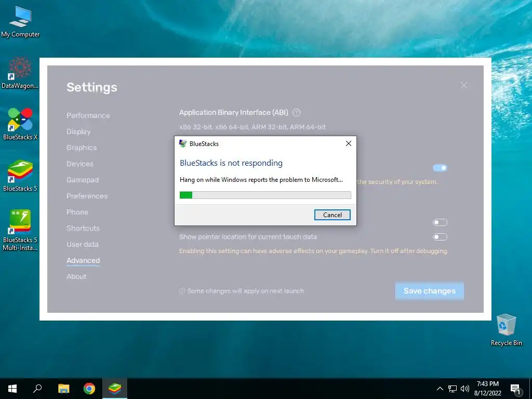Open taskbar search magnifier
The width and height of the screenshot is (532, 399).
(37, 389)
